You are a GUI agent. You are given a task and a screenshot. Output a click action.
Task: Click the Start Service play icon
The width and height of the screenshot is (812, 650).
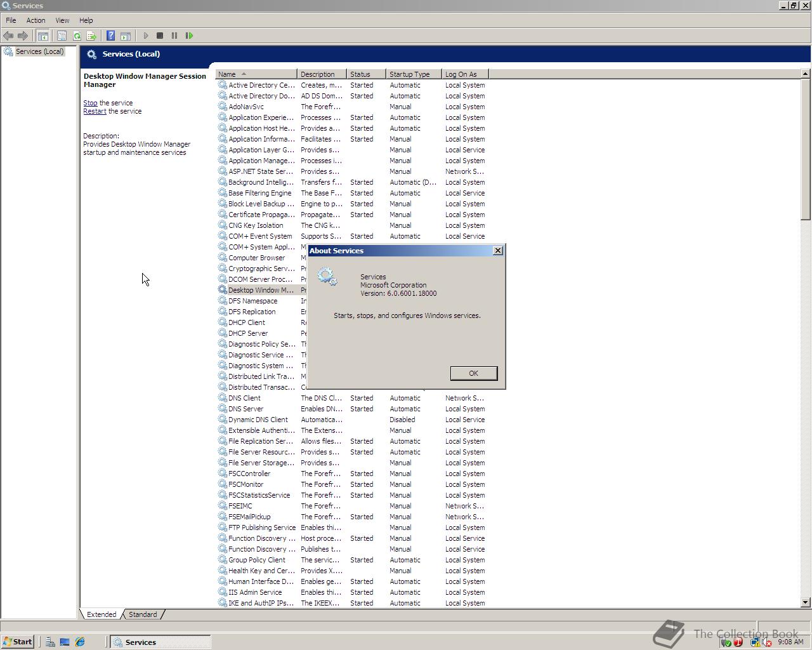(x=146, y=36)
